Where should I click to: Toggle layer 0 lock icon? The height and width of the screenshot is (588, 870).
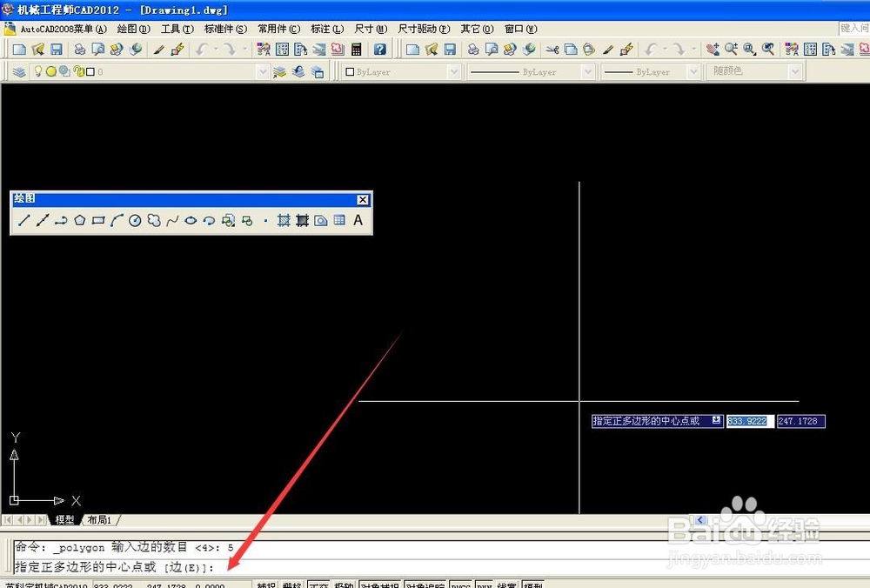click(78, 71)
